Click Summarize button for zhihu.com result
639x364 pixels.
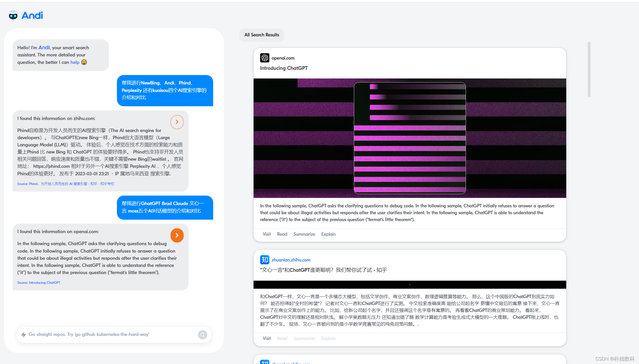click(304, 338)
